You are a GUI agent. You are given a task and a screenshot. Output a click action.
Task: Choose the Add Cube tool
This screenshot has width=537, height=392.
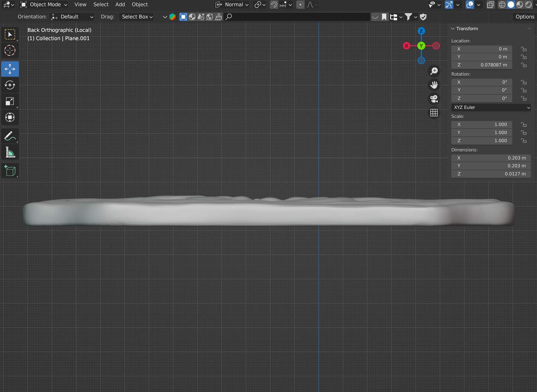coord(10,171)
